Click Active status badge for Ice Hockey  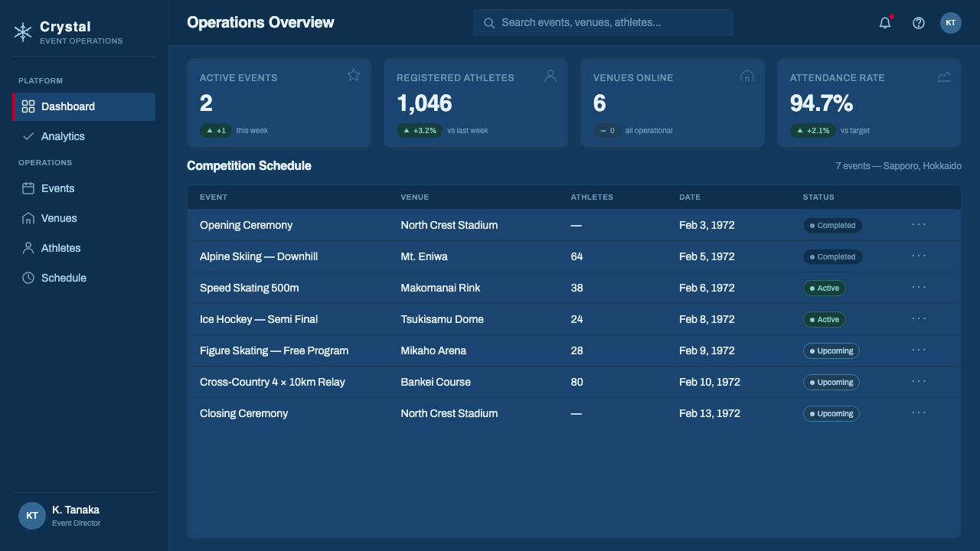pos(824,319)
